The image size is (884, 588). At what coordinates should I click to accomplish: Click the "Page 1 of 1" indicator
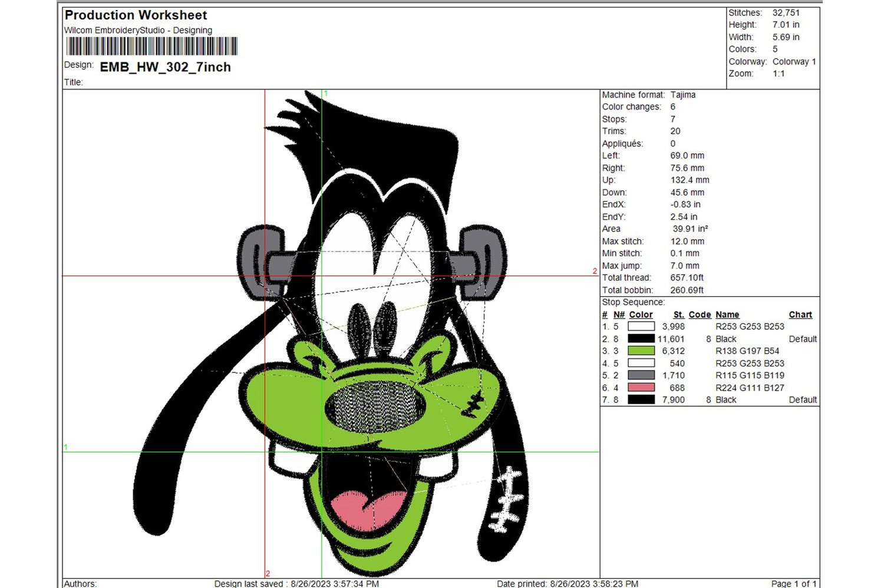tap(794, 583)
